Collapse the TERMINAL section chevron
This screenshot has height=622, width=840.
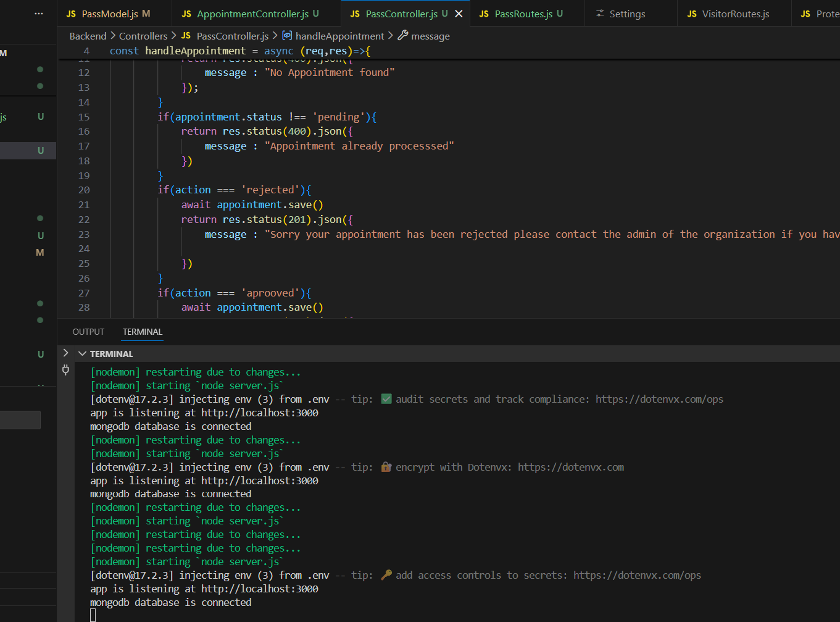point(82,354)
